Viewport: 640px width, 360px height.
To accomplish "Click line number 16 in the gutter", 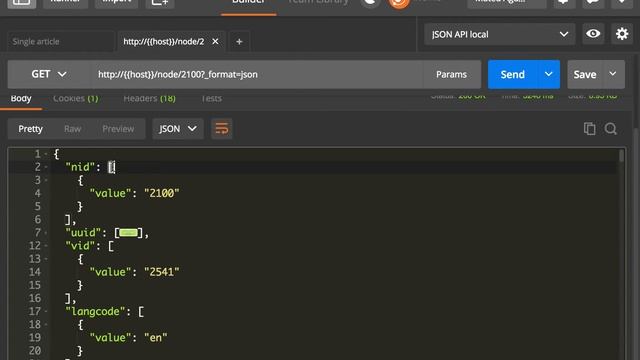I will (x=35, y=298).
